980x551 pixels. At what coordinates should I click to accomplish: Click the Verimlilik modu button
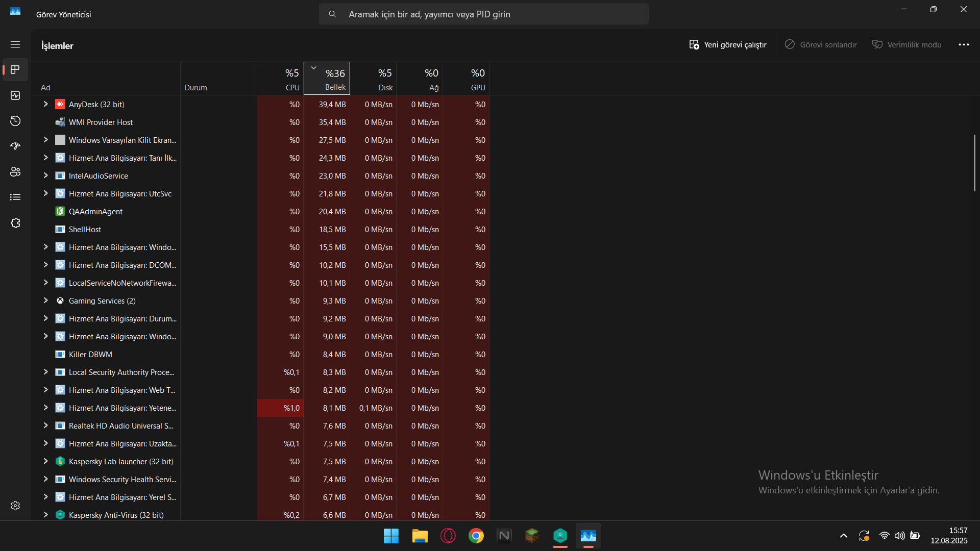pos(907,45)
